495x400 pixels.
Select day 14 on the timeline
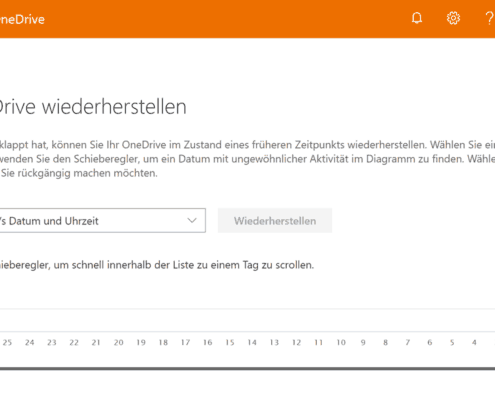(252, 342)
